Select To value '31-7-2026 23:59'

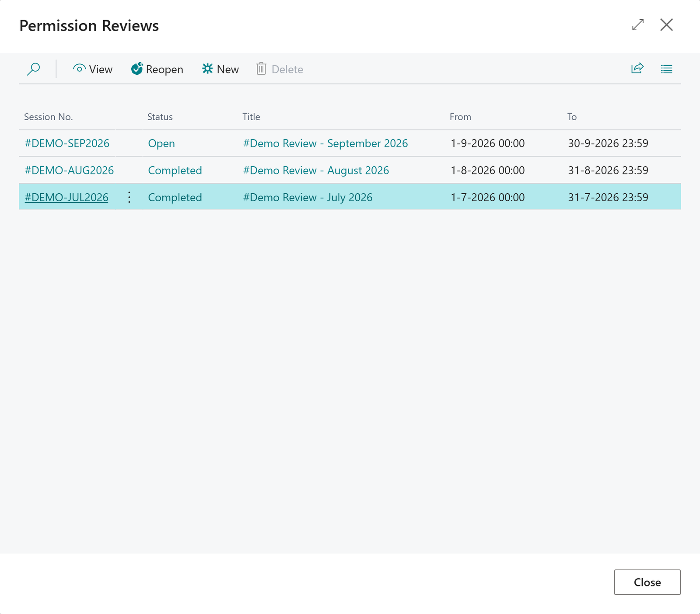(x=608, y=198)
